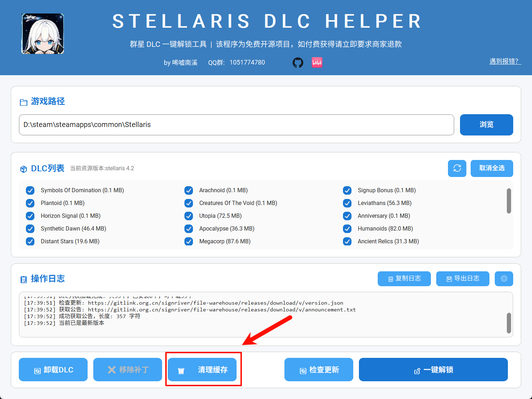Uncheck Signup Bonus DLC

347,190
